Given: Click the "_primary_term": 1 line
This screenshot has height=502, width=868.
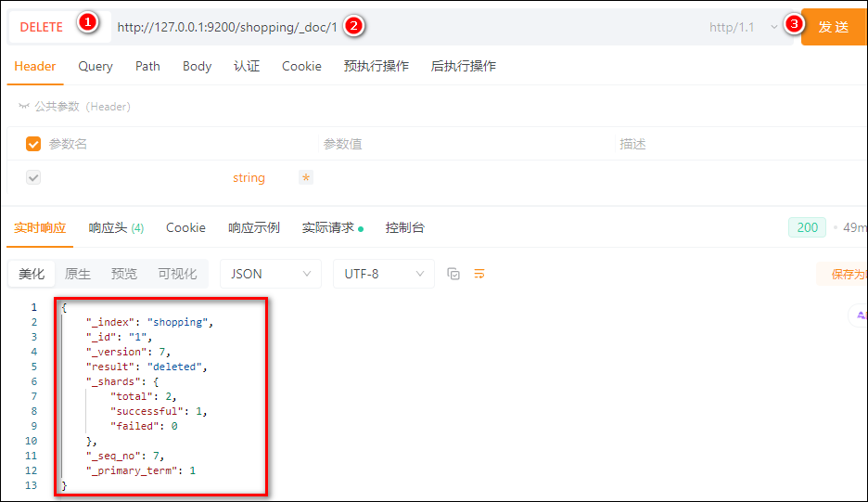Looking at the screenshot, I should [x=141, y=470].
